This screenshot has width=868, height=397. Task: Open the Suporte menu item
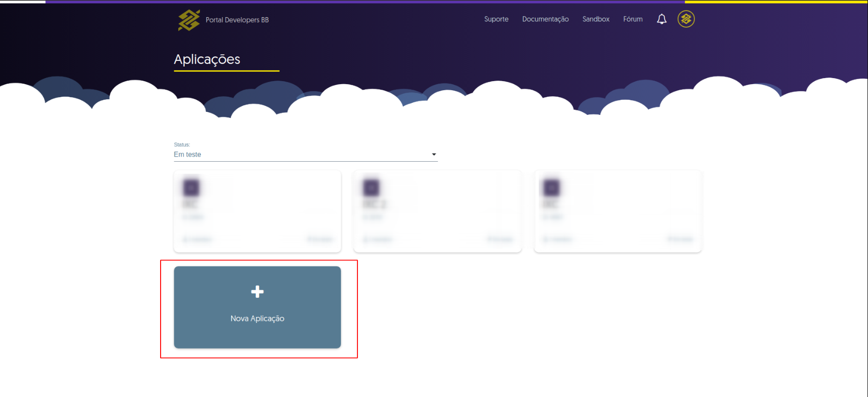(496, 19)
